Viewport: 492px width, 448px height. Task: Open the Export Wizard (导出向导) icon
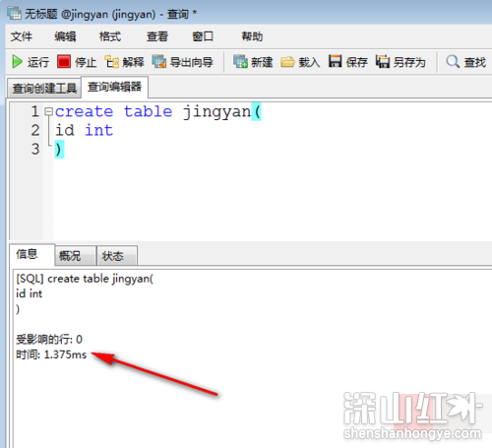(159, 62)
